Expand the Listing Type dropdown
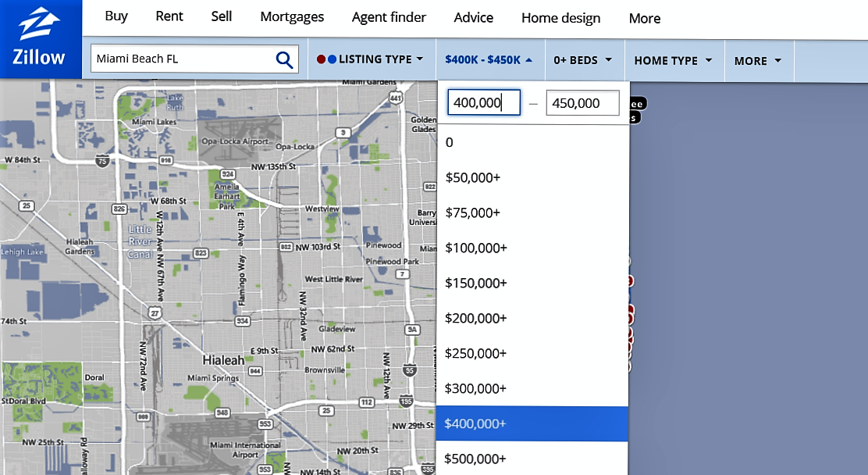Image resolution: width=868 pixels, height=475 pixels. pyautogui.click(x=370, y=59)
